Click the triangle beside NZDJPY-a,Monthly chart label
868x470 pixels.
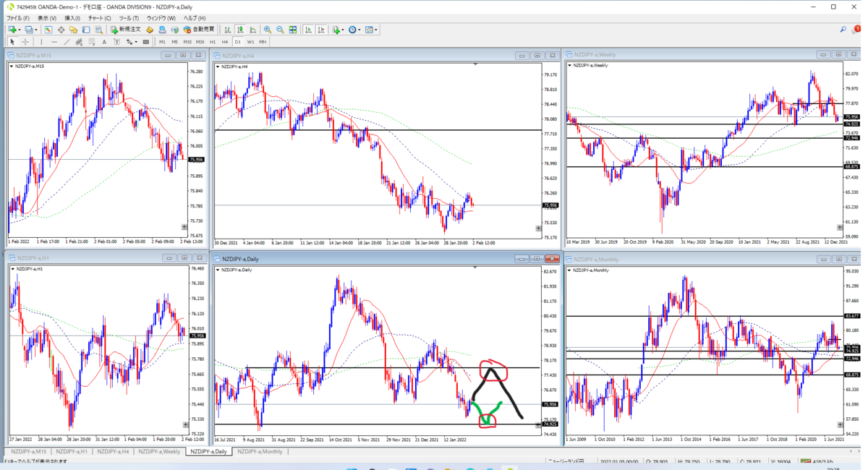click(569, 270)
